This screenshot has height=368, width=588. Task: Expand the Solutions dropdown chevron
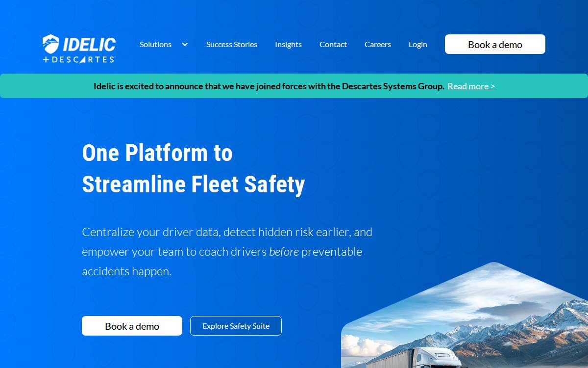[x=185, y=44]
